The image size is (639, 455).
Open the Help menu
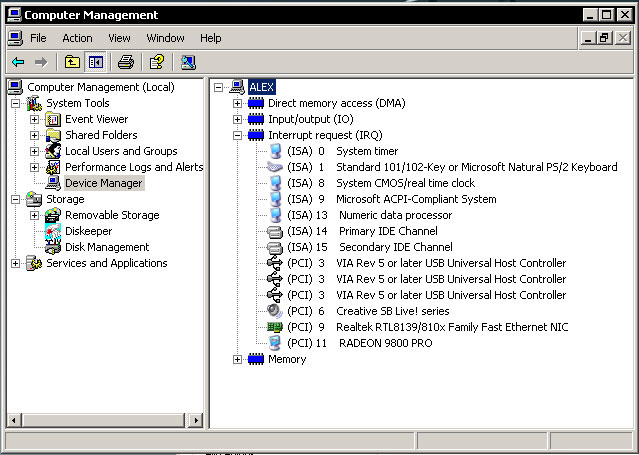pos(210,38)
